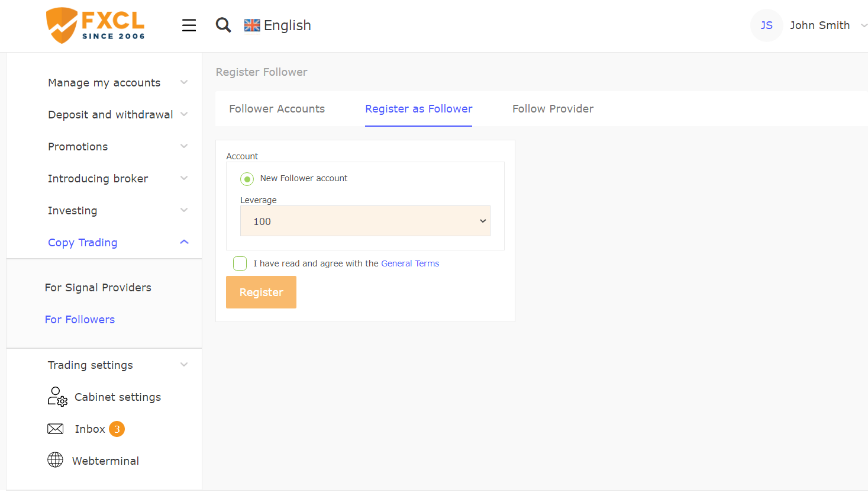Click the Webterminal globe icon

(x=55, y=460)
